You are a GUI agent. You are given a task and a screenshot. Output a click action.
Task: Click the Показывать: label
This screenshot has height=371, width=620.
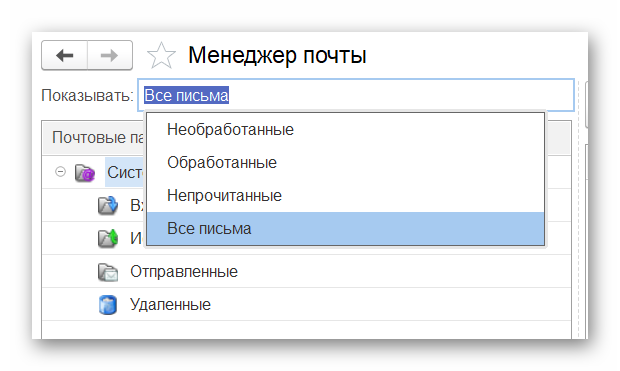87,96
